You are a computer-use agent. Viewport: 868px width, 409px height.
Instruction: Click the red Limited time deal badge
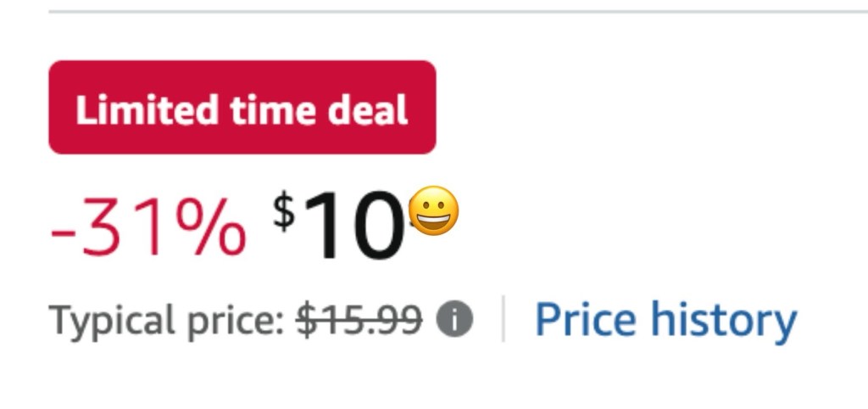coord(242,108)
